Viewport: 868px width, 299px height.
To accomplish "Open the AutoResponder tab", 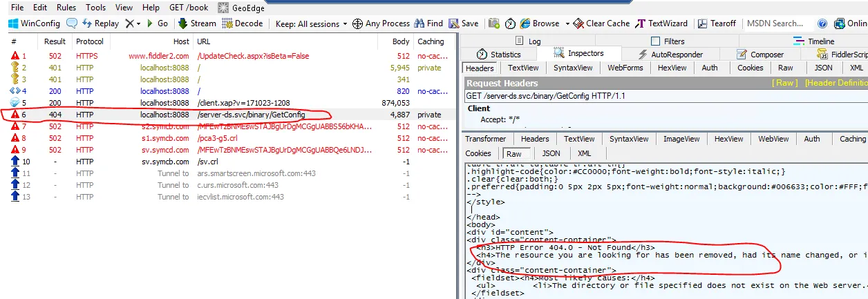I will coord(670,55).
